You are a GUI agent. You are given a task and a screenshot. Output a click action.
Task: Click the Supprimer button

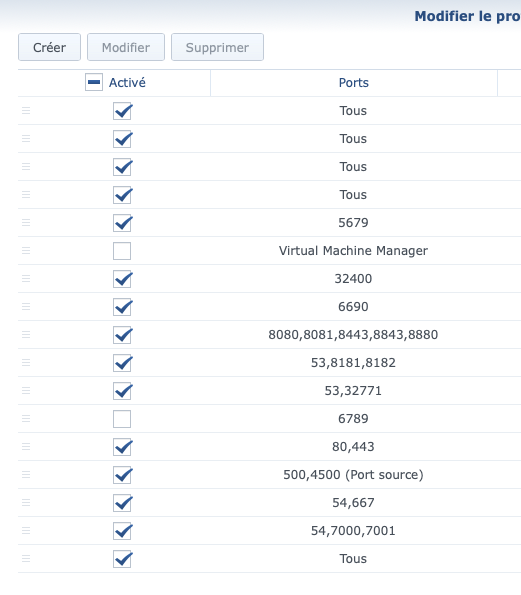217,47
